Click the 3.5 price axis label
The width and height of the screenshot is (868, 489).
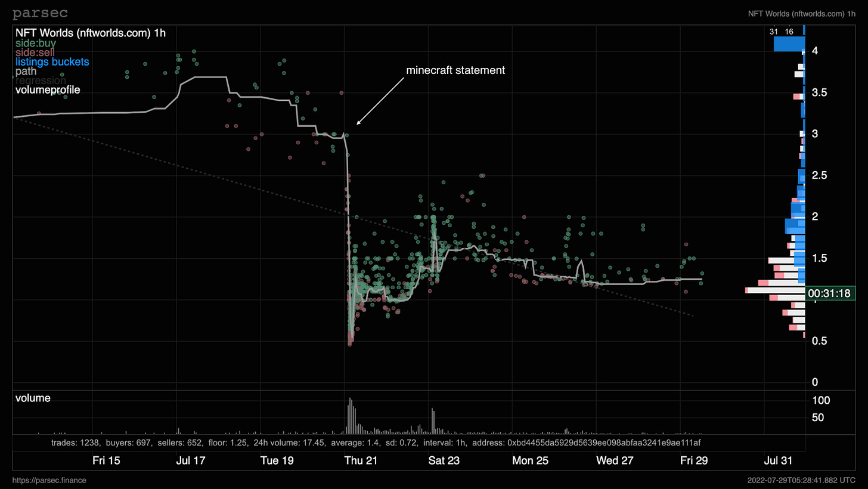point(819,92)
